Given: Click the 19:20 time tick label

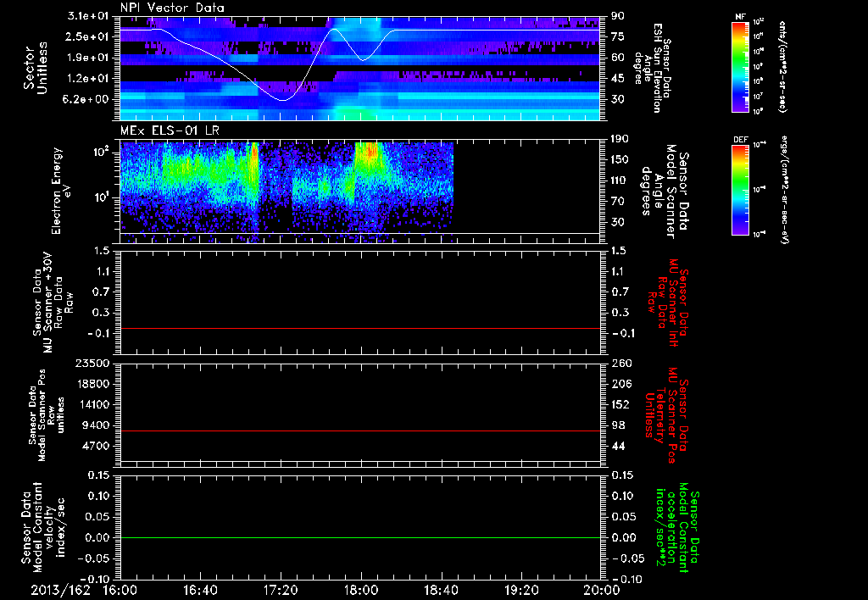Looking at the screenshot, I should 521,590.
